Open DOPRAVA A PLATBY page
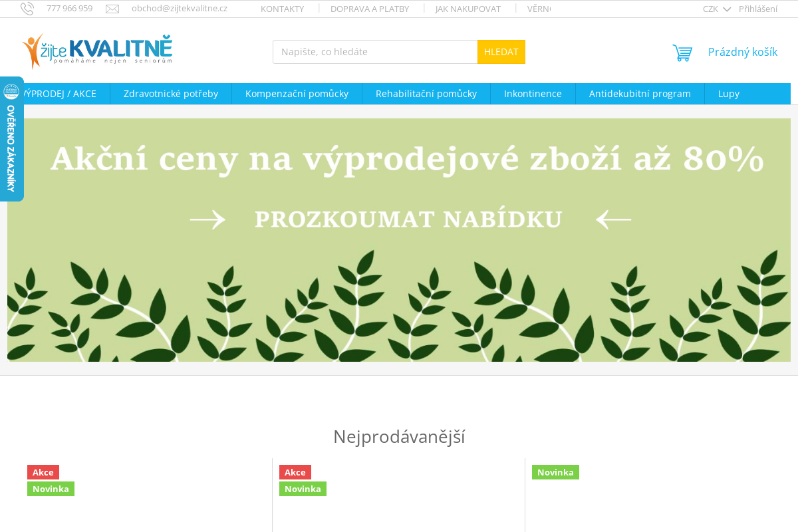This screenshot has height=532, width=798. (370, 9)
